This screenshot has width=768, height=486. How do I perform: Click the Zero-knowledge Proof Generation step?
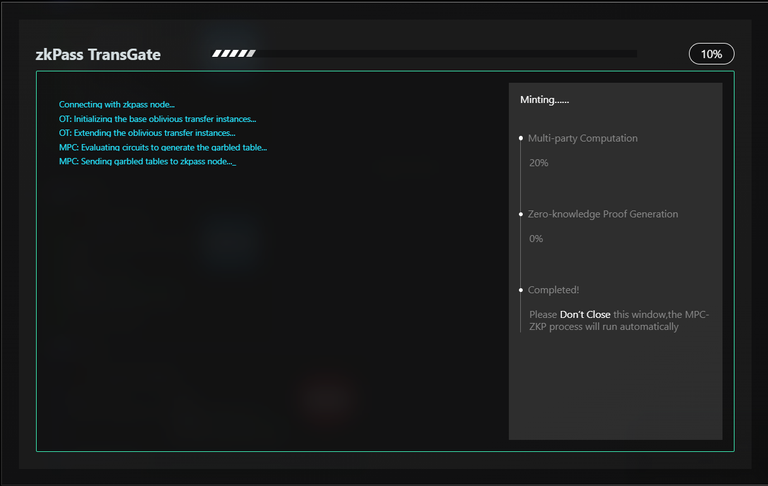(602, 214)
